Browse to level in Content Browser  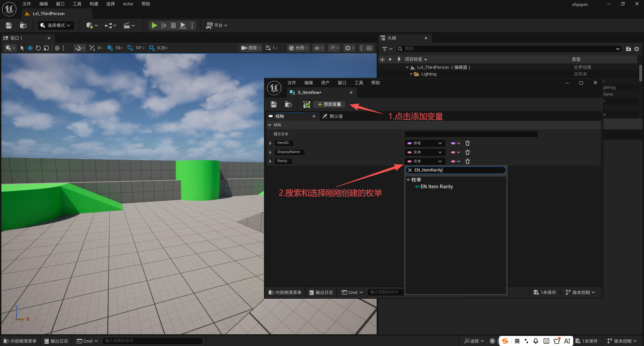tap(23, 26)
